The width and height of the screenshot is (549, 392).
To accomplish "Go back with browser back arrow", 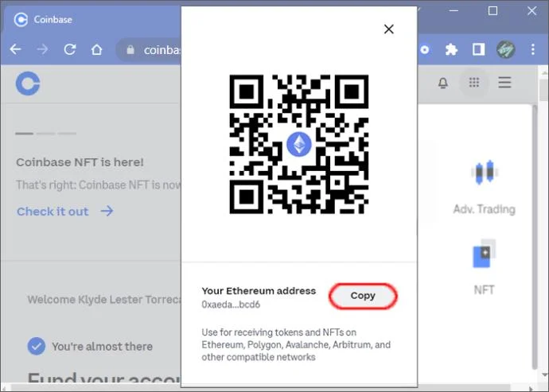I will tap(15, 49).
